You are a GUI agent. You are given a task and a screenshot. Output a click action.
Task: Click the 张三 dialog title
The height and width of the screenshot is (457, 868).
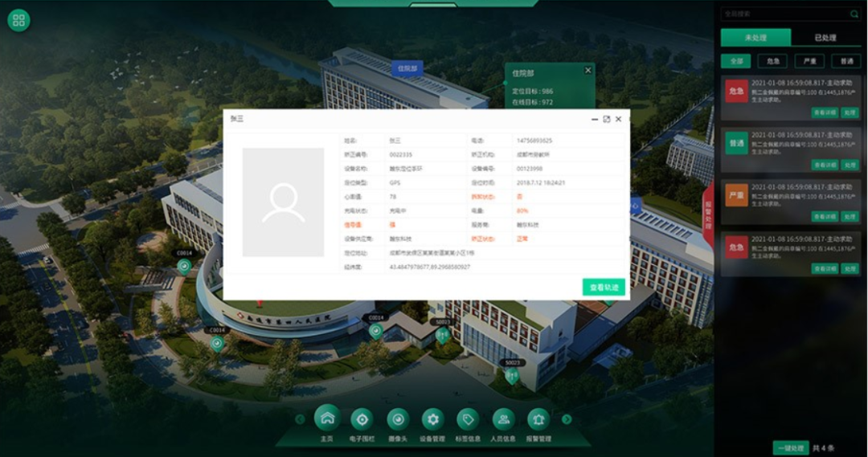pos(236,118)
